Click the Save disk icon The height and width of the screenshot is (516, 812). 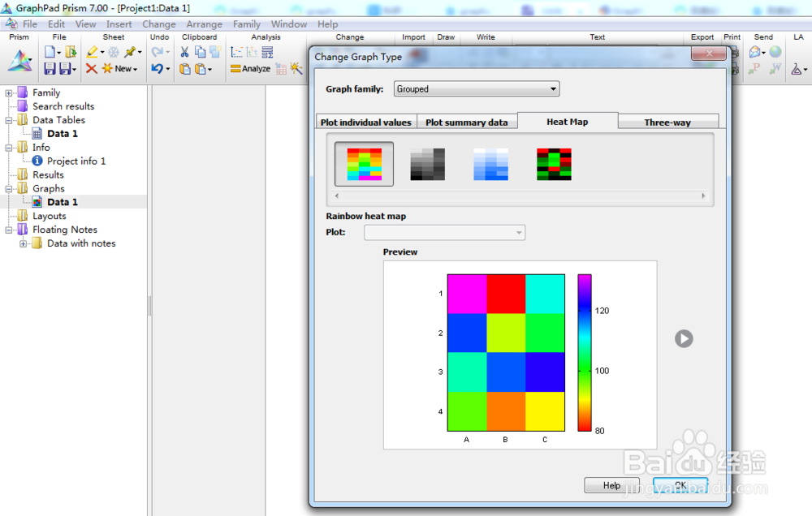(50, 68)
